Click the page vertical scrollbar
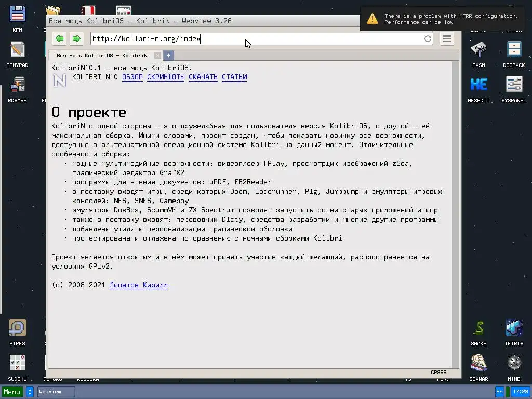This screenshot has height=399, width=532. 456,215
